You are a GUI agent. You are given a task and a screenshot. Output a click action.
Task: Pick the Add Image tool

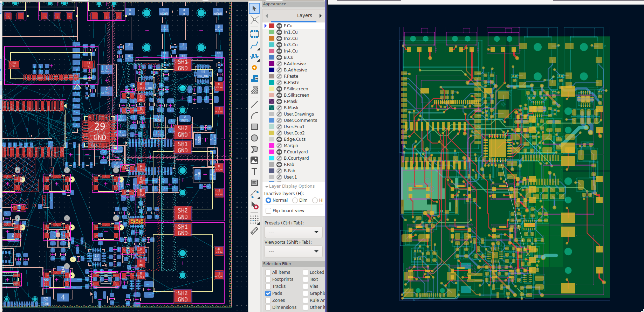point(254,160)
